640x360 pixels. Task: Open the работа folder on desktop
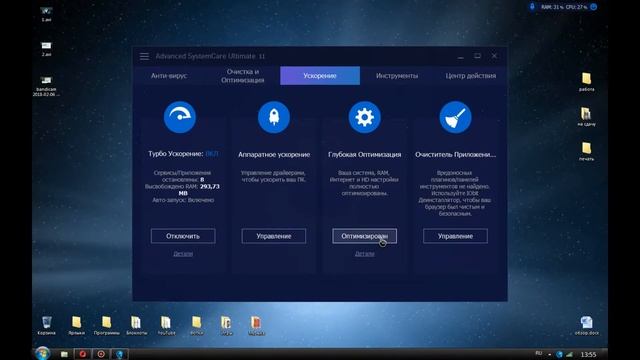[587, 82]
